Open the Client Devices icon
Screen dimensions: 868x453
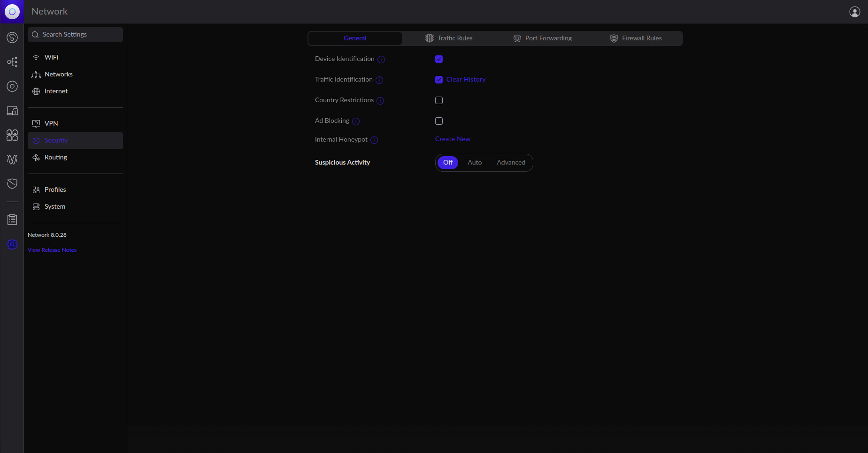tap(12, 111)
